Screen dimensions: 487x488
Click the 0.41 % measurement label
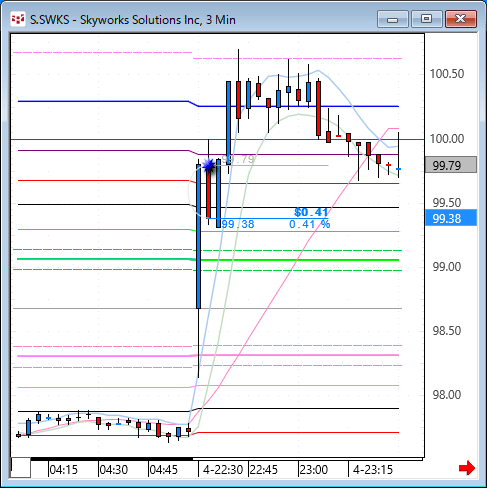tap(310, 224)
